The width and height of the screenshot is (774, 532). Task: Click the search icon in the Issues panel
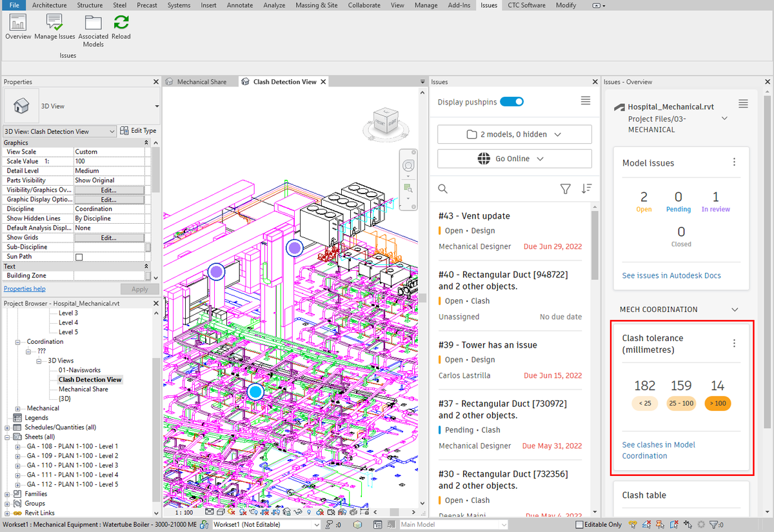pyautogui.click(x=442, y=188)
